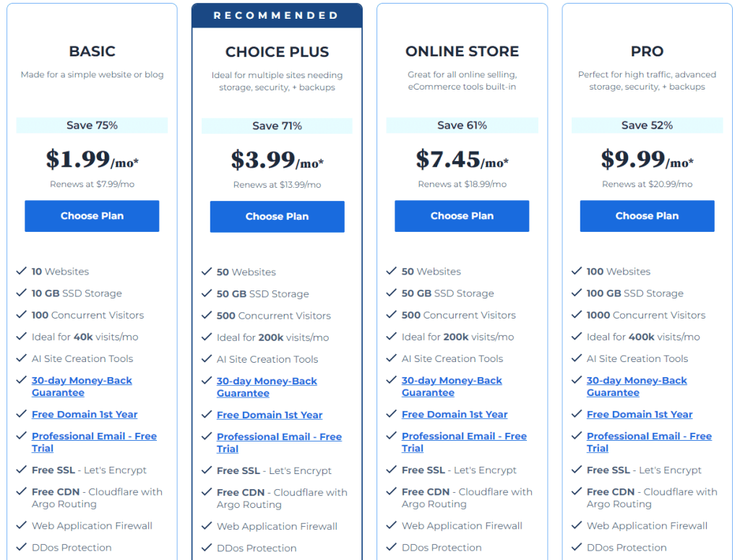This screenshot has height=560, width=740.
Task: Click checkmark next to Pro's Web Application Firewall
Action: pyautogui.click(x=577, y=526)
